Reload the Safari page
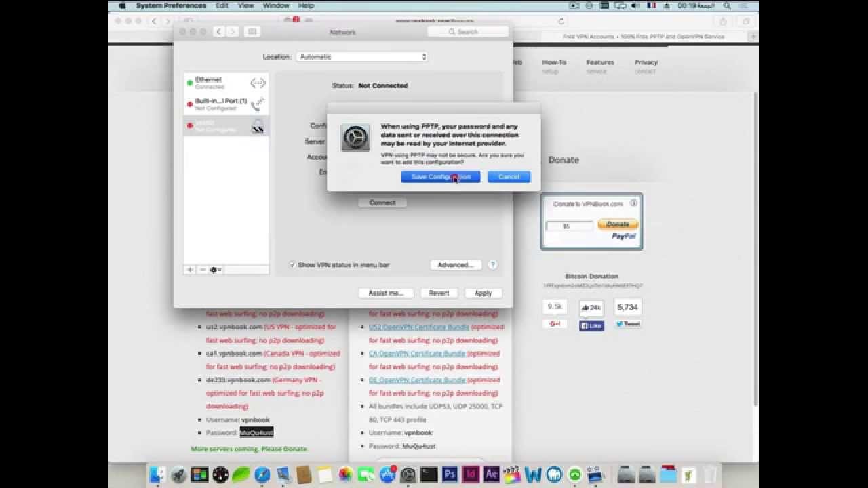The width and height of the screenshot is (868, 488). click(561, 21)
